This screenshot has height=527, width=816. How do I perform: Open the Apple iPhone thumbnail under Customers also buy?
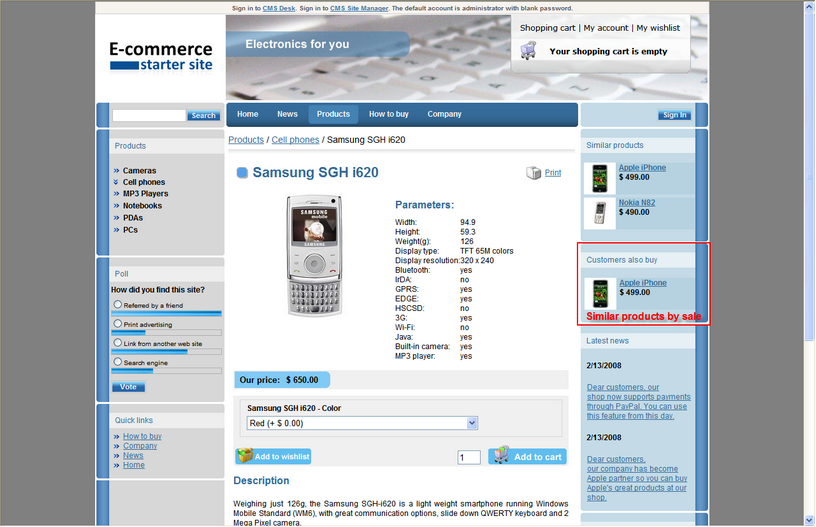tap(601, 293)
